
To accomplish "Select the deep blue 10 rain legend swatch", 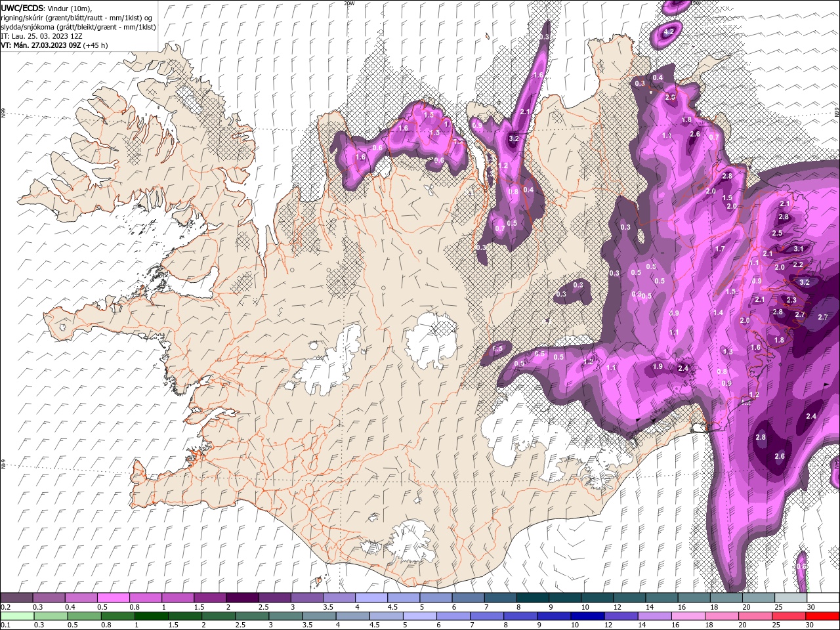I will point(587,616).
